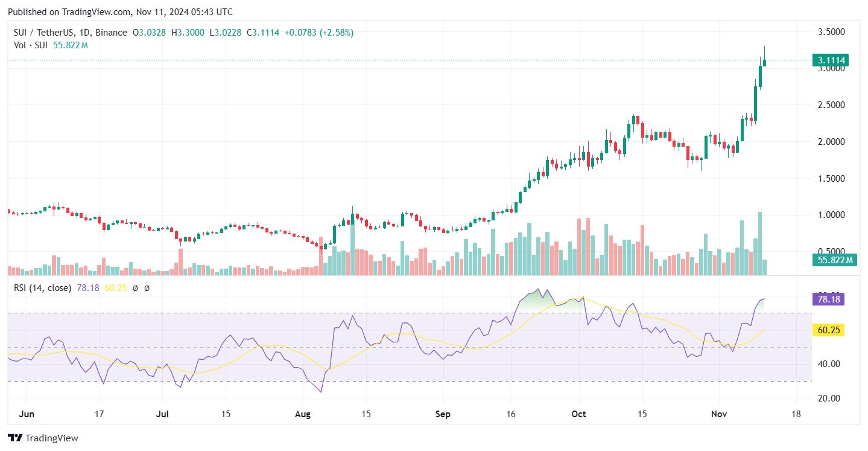Image resolution: width=868 pixels, height=451 pixels.
Task: Click the TradingView logo icon
Action: [15, 438]
